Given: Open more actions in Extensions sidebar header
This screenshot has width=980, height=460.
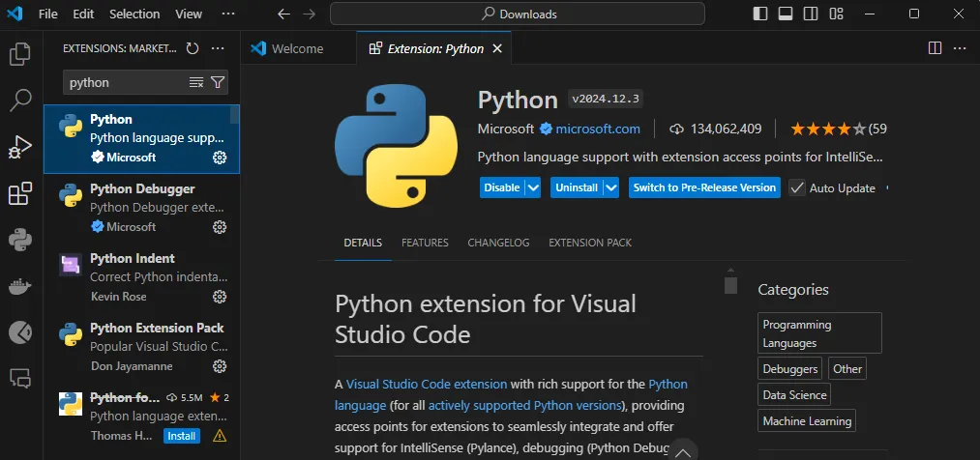Looking at the screenshot, I should tap(218, 48).
